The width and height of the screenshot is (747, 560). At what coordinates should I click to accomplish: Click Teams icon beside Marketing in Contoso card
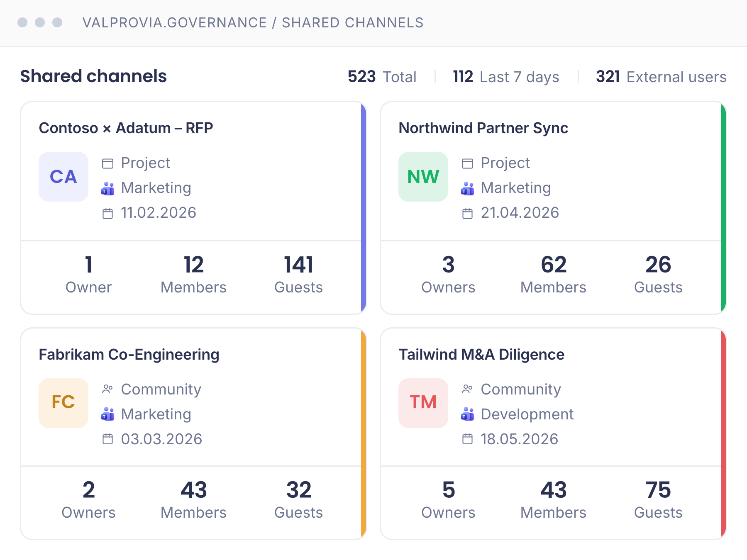tap(107, 188)
